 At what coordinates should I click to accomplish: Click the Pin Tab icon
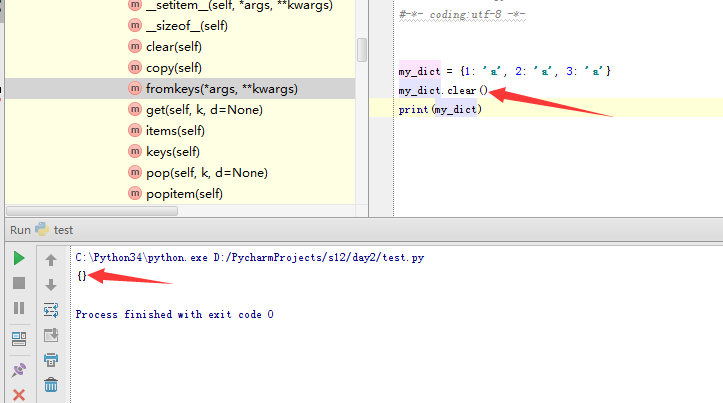[19, 370]
